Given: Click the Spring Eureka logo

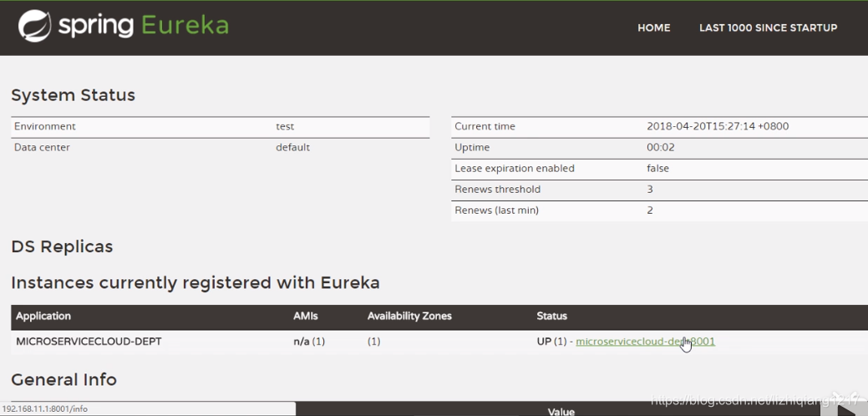Looking at the screenshot, I should coord(124,26).
